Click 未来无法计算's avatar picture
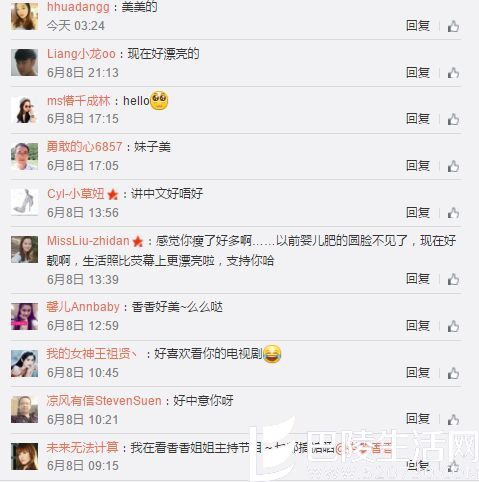 pyautogui.click(x=24, y=457)
